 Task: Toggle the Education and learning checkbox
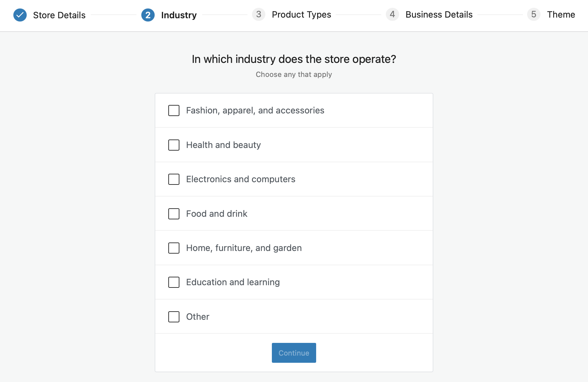point(174,282)
